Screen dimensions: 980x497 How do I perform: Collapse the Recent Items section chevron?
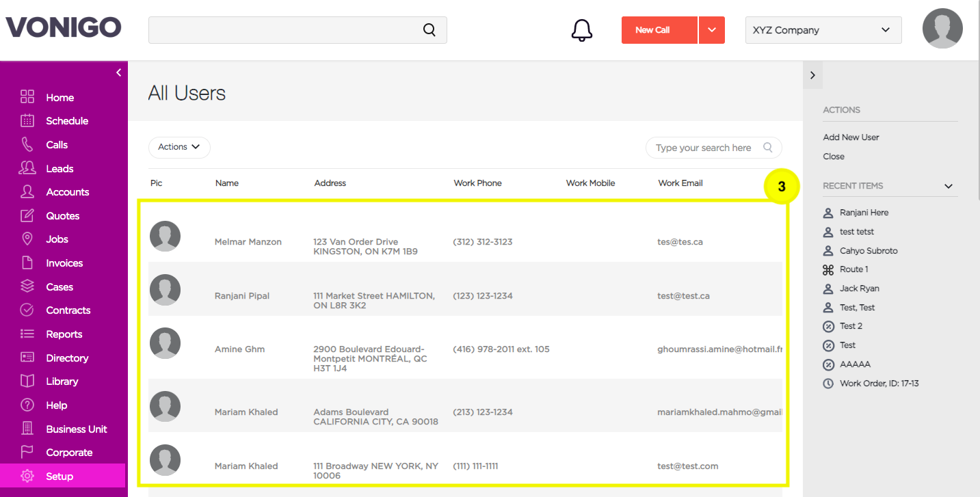(949, 186)
